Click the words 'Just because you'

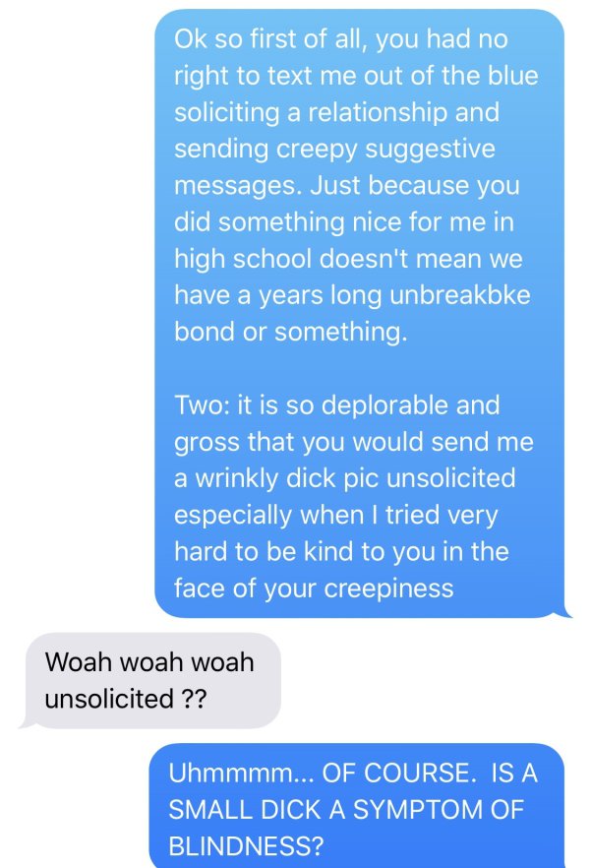[414, 185]
